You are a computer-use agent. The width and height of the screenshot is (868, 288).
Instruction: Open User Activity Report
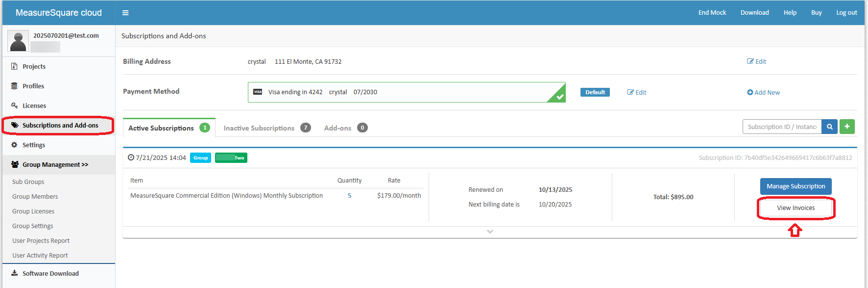pos(40,255)
